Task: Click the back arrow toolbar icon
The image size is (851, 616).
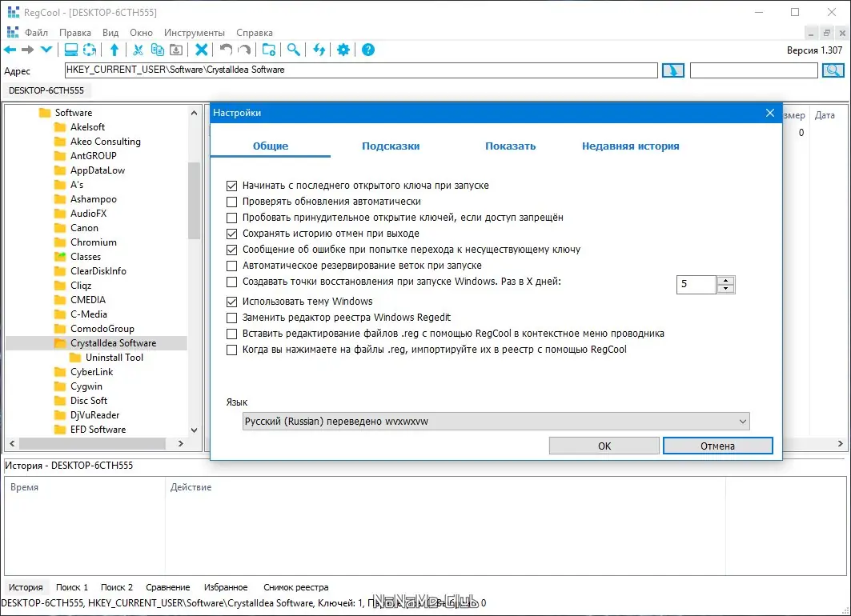Action: pos(10,50)
